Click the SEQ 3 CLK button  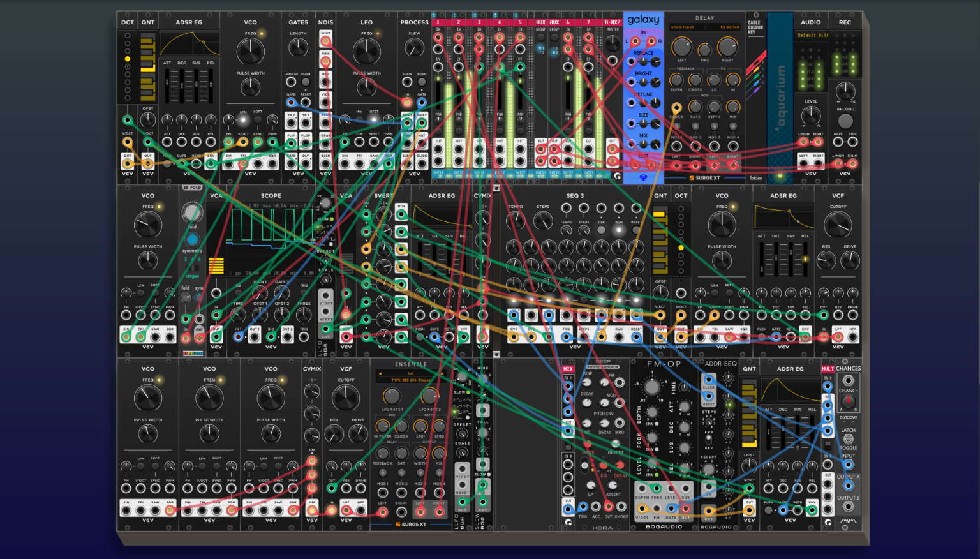[x=601, y=230]
